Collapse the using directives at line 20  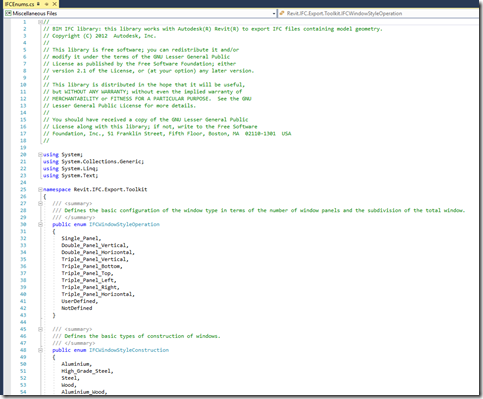(x=40, y=155)
